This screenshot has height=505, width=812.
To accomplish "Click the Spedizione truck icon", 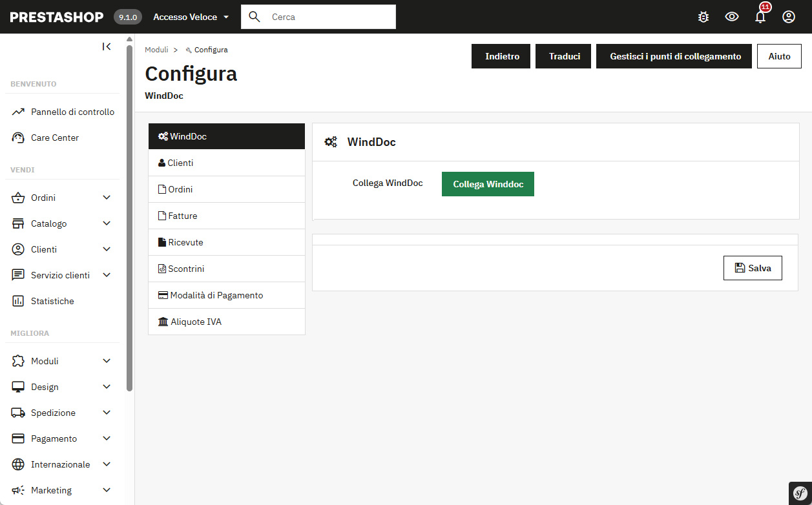I will coord(18,413).
